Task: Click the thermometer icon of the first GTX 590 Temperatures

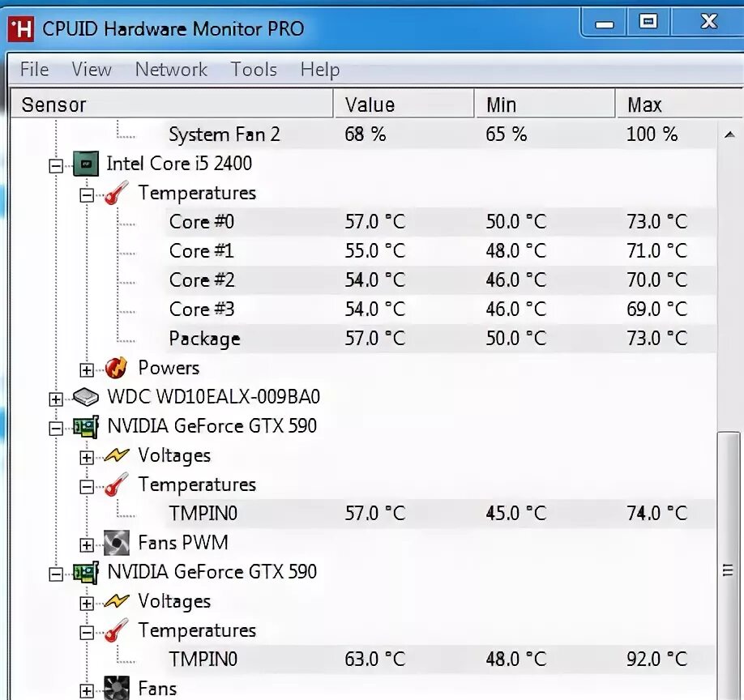Action: pyautogui.click(x=117, y=484)
